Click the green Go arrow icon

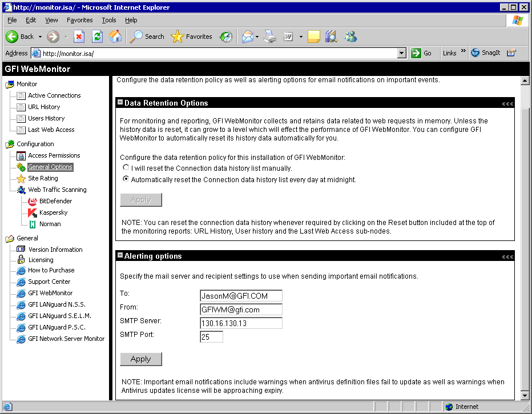tap(416, 53)
